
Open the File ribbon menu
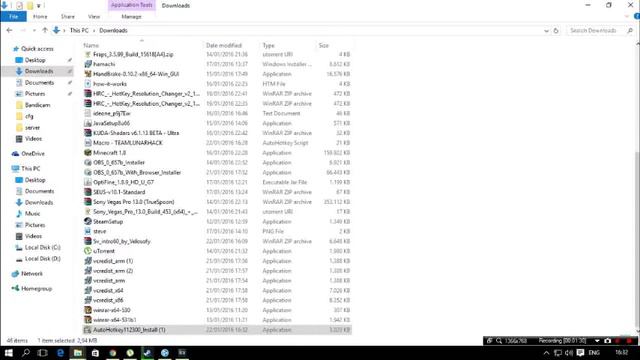13,17
